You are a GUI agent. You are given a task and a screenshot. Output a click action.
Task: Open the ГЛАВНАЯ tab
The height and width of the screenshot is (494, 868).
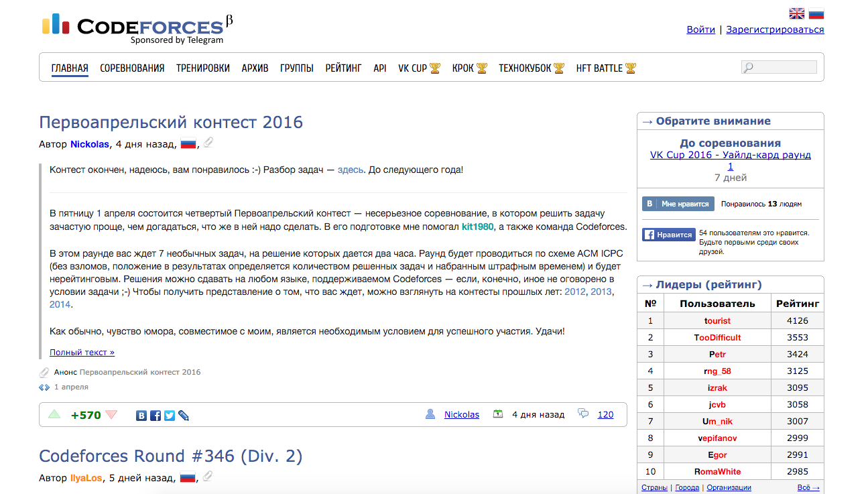click(x=70, y=68)
